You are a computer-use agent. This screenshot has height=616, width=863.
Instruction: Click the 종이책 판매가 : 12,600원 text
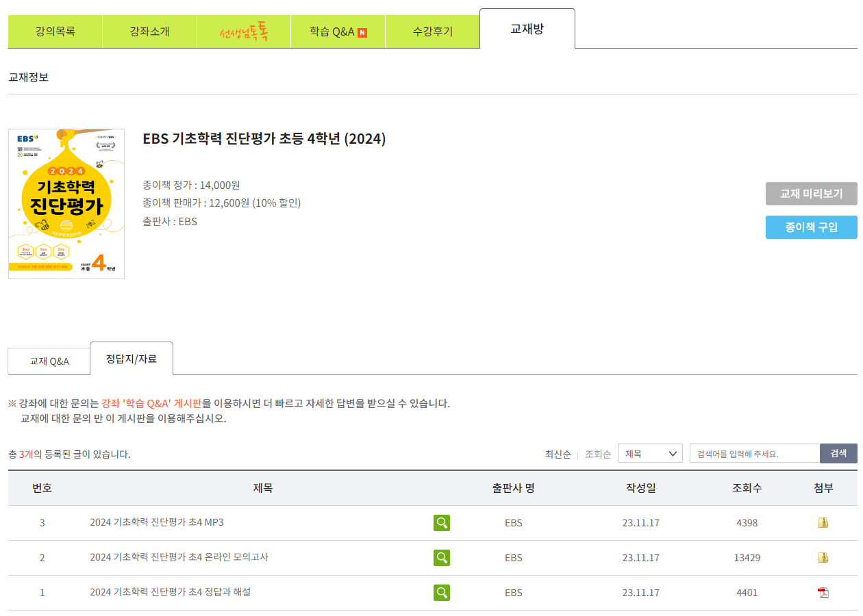point(222,203)
